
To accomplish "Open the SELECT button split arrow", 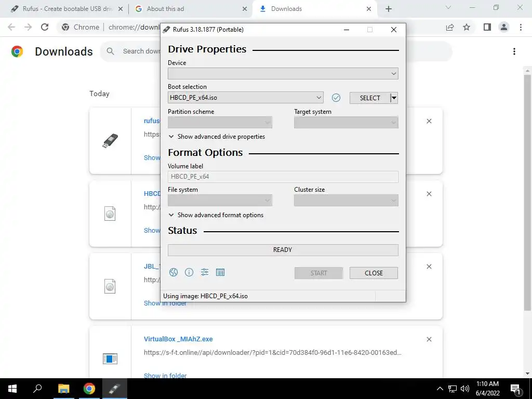I will coord(394,98).
